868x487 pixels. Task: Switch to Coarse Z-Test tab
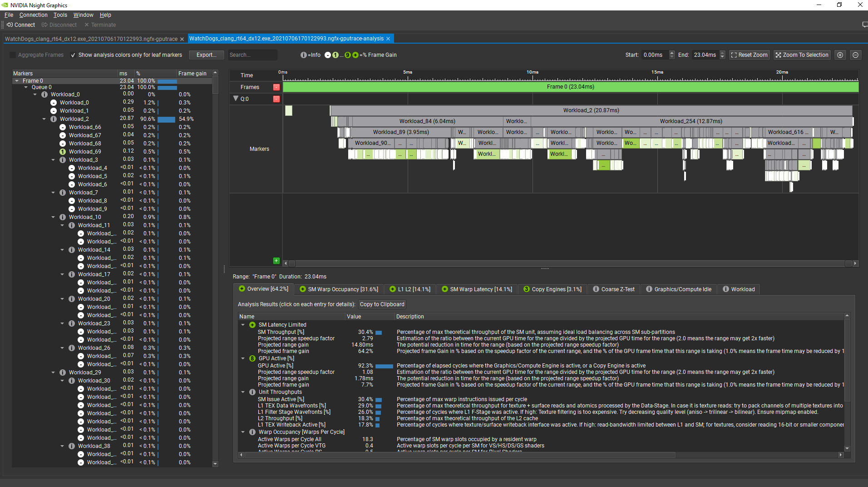click(x=614, y=289)
